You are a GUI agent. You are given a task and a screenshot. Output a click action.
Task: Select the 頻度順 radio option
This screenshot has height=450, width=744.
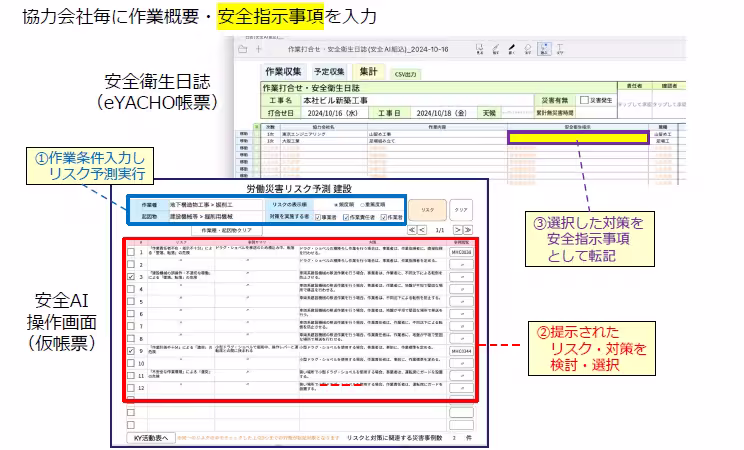336,205
